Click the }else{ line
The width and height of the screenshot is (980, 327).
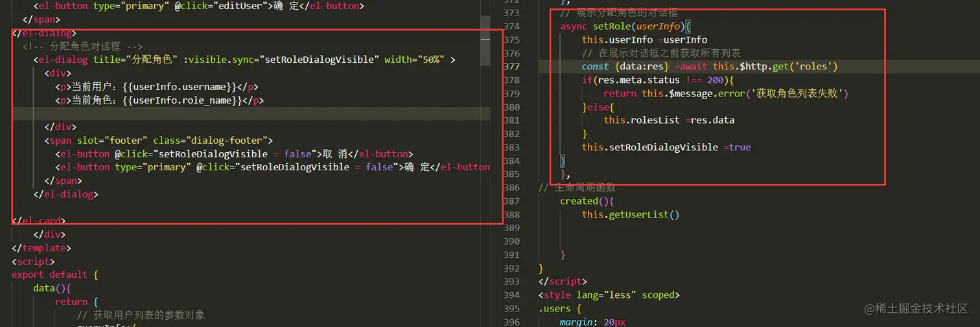(598, 107)
